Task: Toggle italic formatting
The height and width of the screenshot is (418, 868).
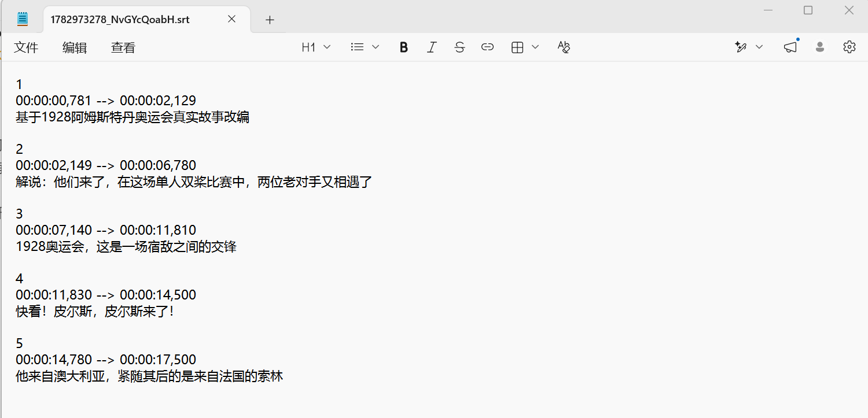Action: [x=432, y=47]
